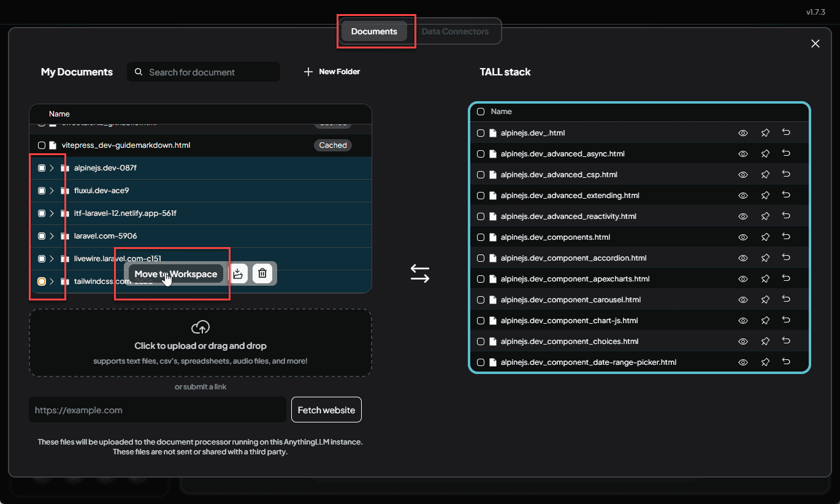This screenshot has width=840, height=504.
Task: Select all workspace files via Name header checkbox
Action: (481, 112)
